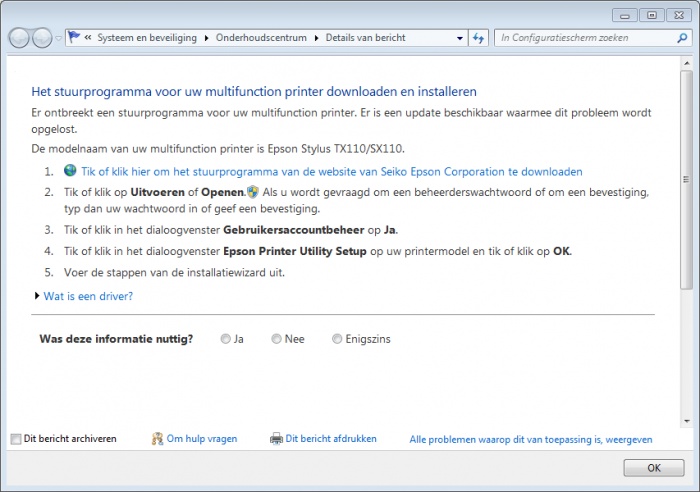
Task: Expand arrow after Onderhoudscentrum breadcrumb
Action: click(316, 38)
